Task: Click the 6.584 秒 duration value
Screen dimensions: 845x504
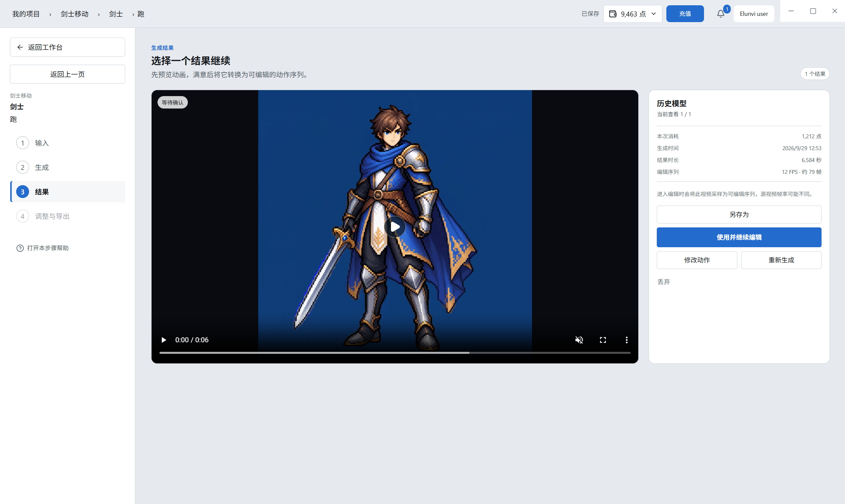Action: (x=811, y=160)
